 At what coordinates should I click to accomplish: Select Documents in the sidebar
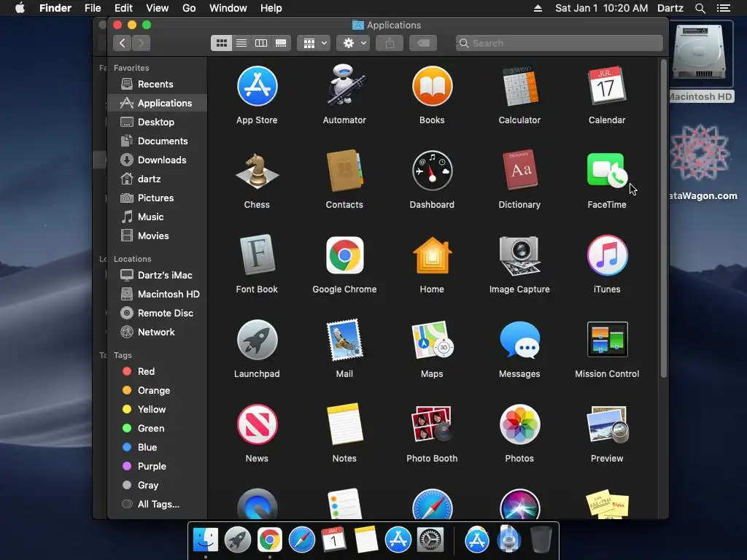click(158, 141)
